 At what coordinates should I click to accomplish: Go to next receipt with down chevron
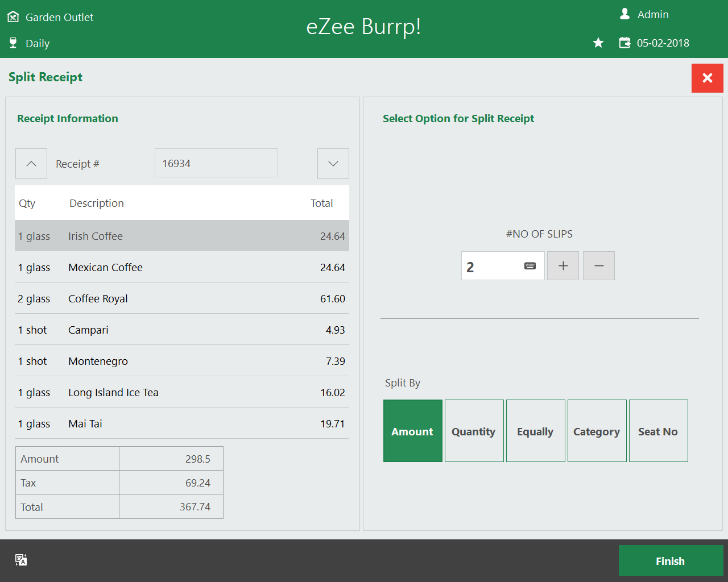[333, 164]
